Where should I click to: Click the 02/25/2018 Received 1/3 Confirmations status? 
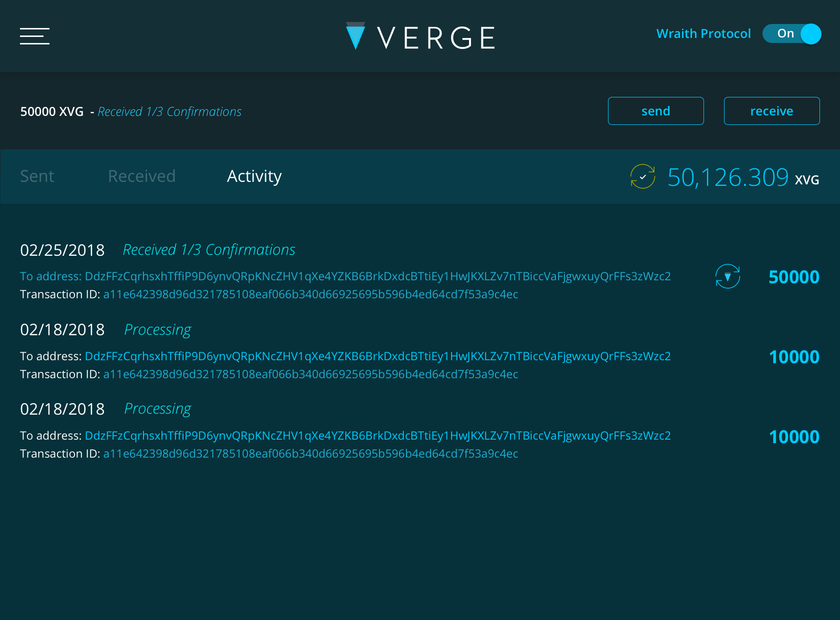209,250
